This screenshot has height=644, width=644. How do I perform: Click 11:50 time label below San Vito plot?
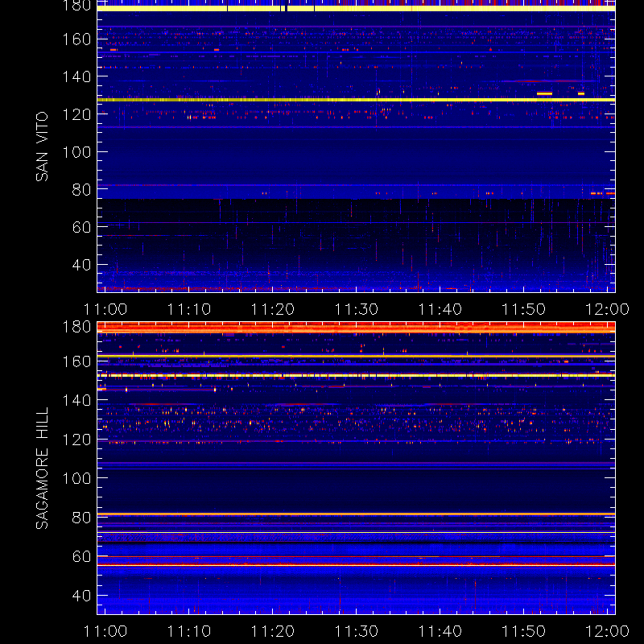click(x=524, y=309)
